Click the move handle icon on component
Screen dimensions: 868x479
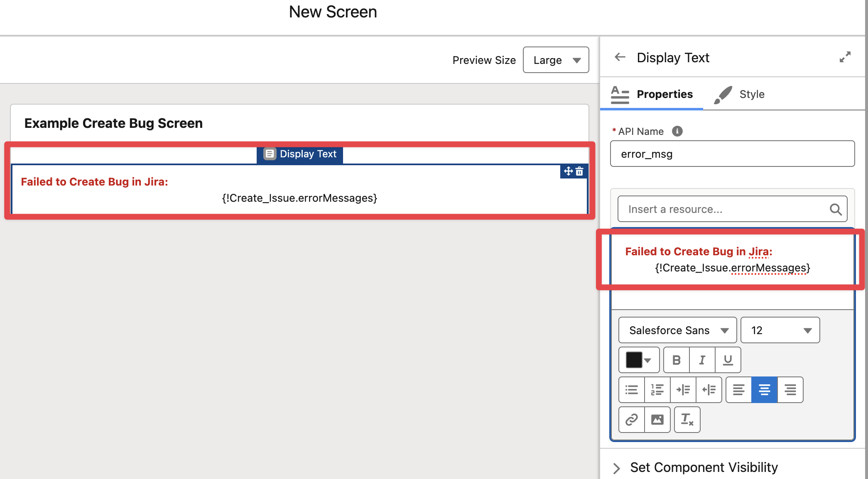pyautogui.click(x=568, y=171)
